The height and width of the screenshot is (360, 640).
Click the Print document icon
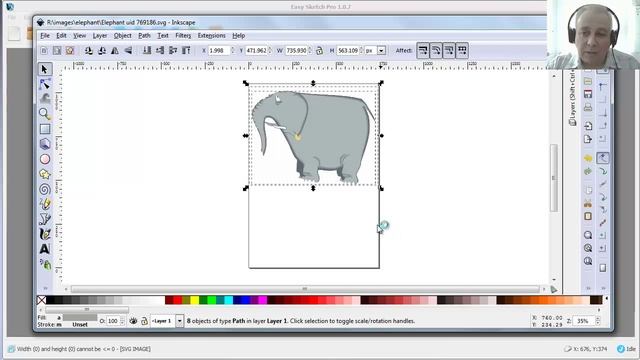tap(588, 108)
